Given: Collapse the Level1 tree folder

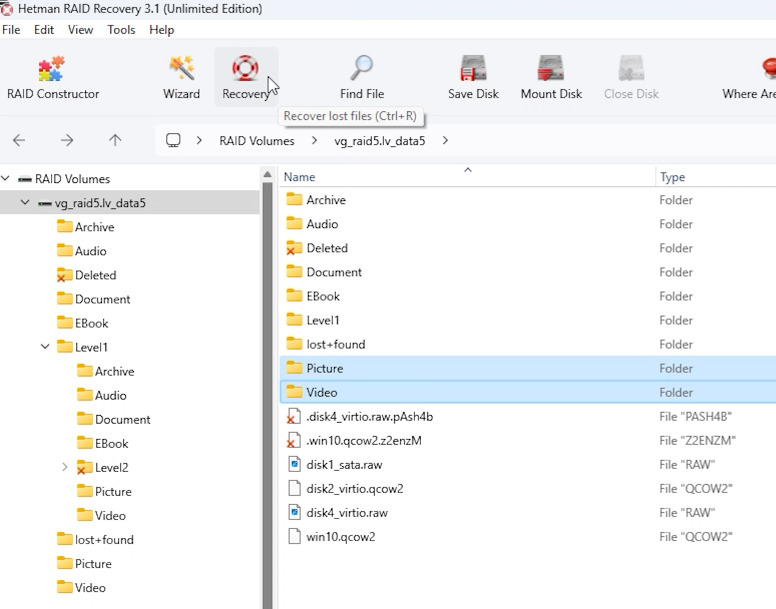Looking at the screenshot, I should pyautogui.click(x=45, y=347).
